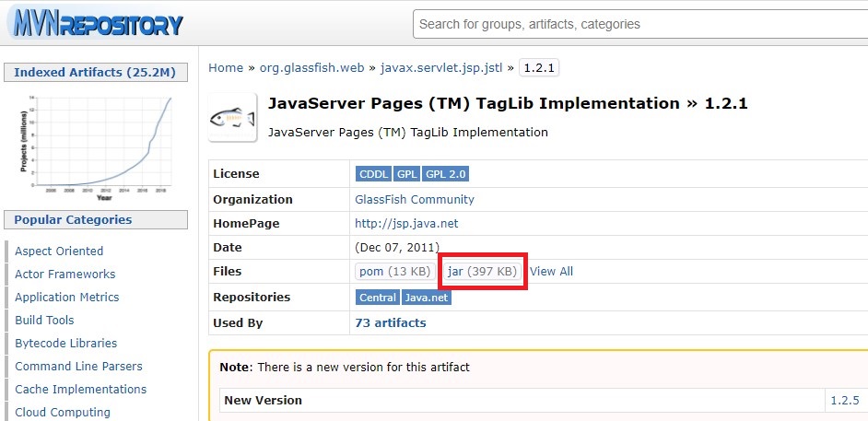Viewport: 868px width, 421px height.
Task: Click the HomePage row label
Action: pyautogui.click(x=246, y=224)
